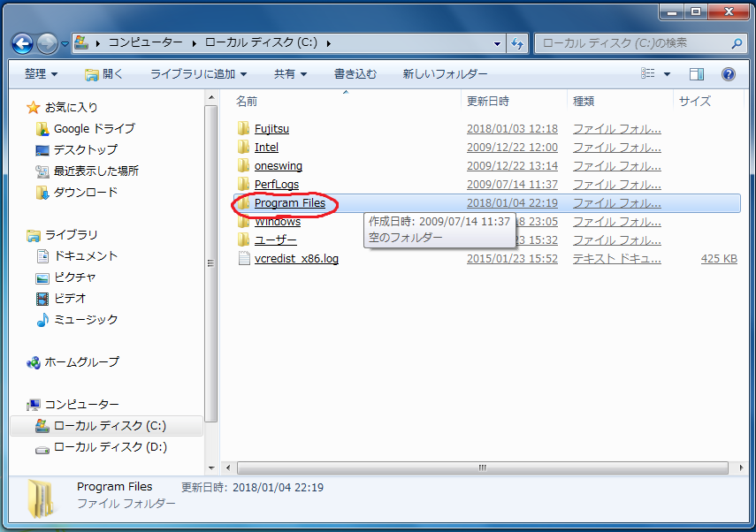Click the Fujitsu folder icon
Viewport: 756px width, 532px height.
(243, 129)
